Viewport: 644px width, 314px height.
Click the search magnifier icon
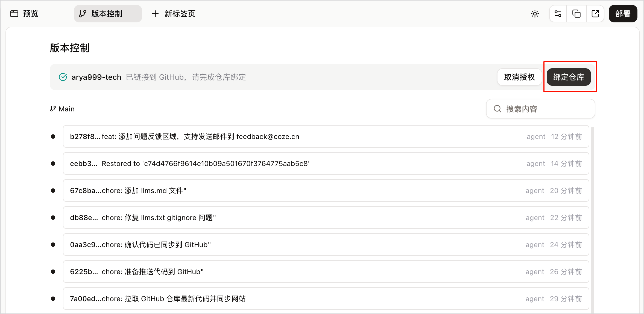497,109
